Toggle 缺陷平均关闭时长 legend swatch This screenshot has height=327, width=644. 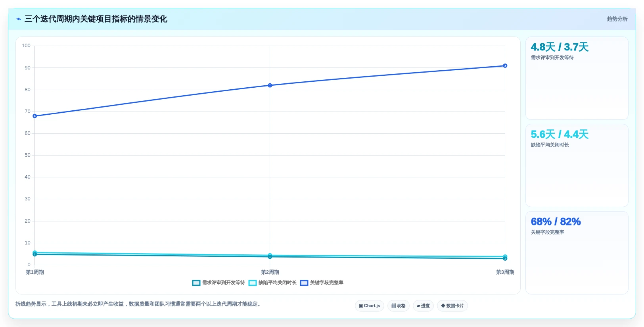[252, 283]
